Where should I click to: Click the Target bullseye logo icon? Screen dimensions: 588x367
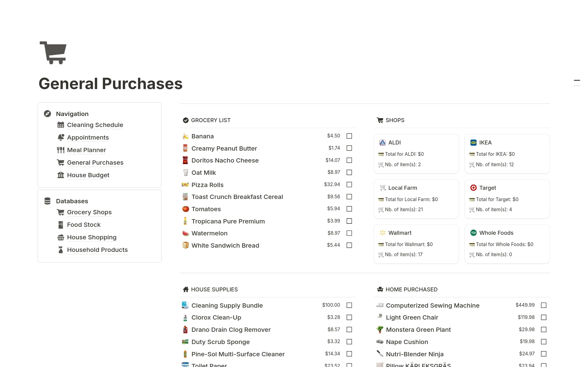(473, 188)
